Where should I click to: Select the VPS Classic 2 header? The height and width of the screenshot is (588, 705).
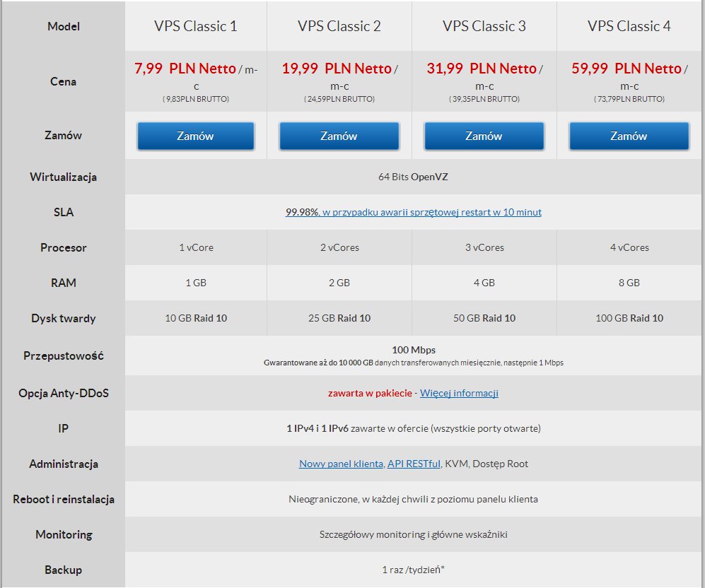point(339,26)
